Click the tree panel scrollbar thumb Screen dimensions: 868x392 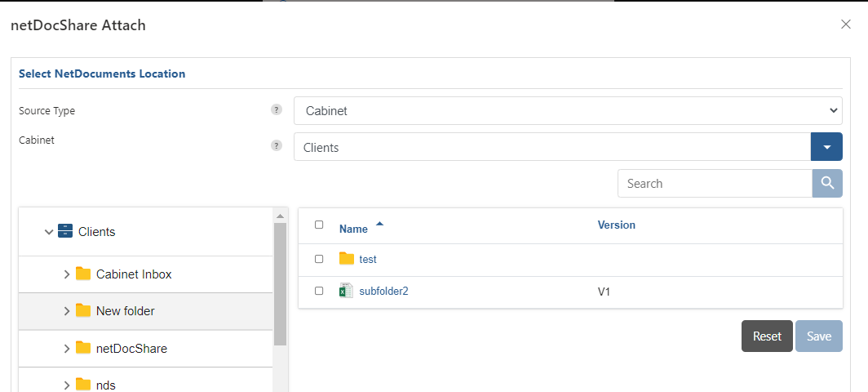pos(280,284)
